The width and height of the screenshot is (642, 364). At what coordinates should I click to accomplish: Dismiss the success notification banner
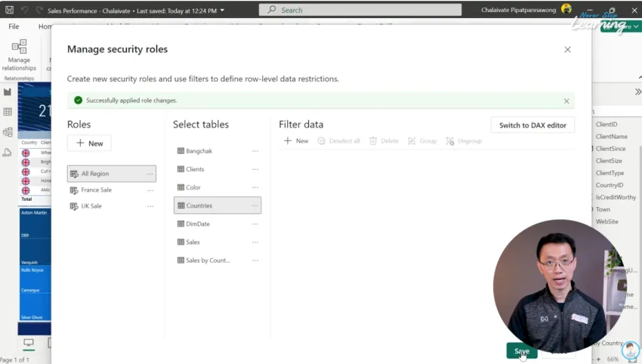(566, 100)
